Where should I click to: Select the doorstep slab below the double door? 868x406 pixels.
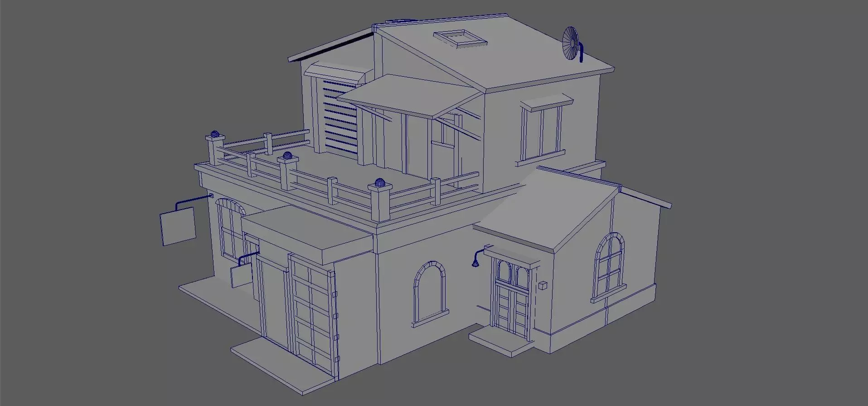[x=500, y=341]
